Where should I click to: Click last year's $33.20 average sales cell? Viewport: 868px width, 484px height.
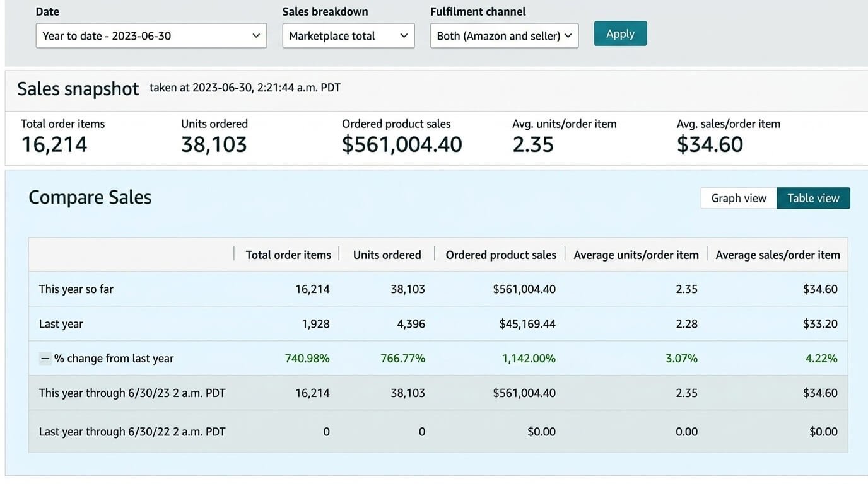tap(820, 324)
